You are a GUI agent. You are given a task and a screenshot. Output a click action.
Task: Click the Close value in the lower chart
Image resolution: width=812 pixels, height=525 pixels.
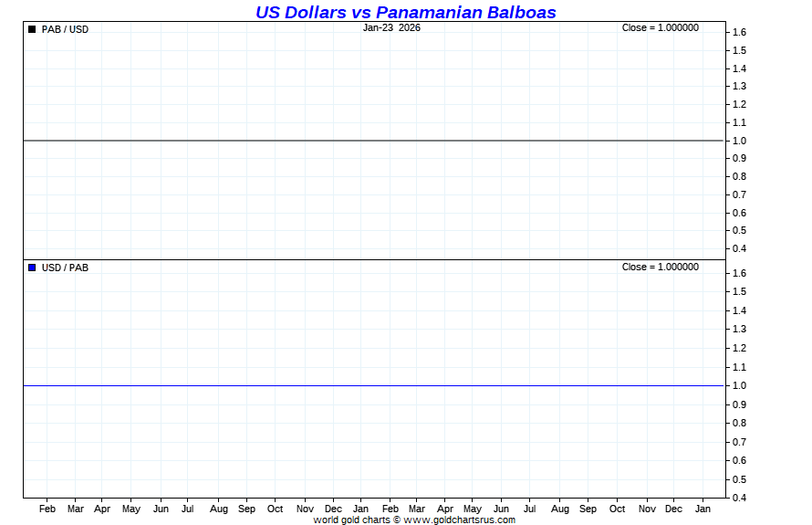[x=660, y=267]
